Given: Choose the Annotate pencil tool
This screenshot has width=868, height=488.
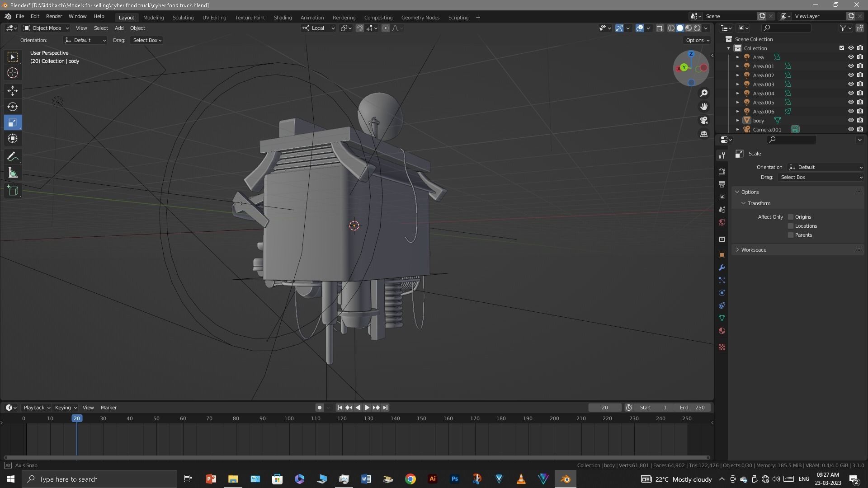Looking at the screenshot, I should click(13, 157).
